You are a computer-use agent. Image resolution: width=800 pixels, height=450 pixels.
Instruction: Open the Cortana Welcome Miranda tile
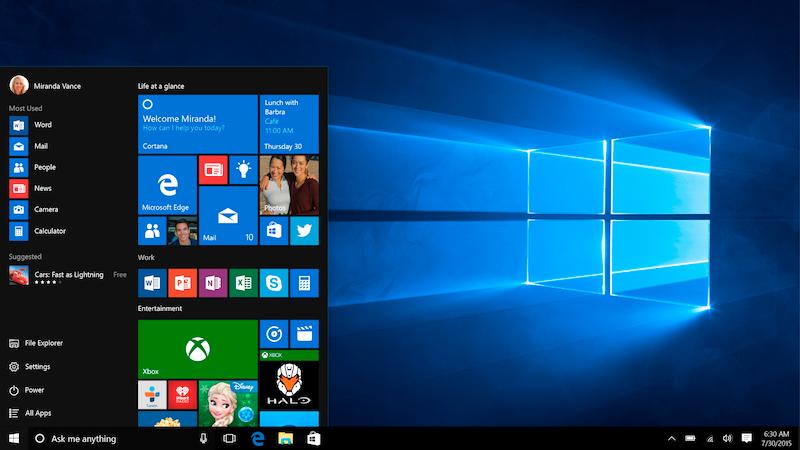point(197,124)
